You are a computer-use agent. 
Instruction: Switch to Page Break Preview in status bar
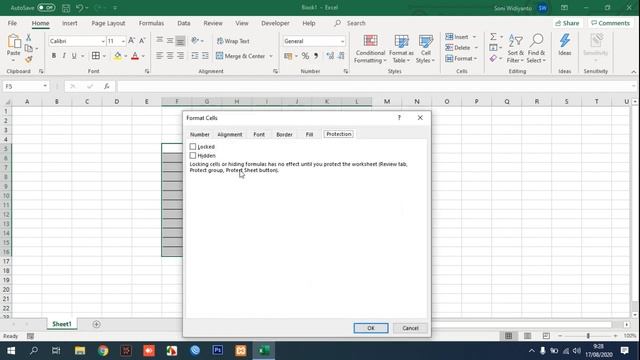pyautogui.click(x=546, y=336)
